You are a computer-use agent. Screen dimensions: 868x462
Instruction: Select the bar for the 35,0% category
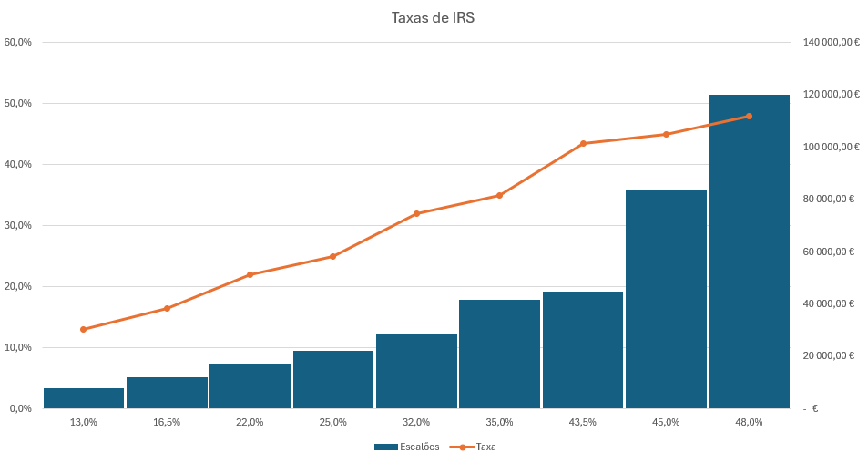499,354
